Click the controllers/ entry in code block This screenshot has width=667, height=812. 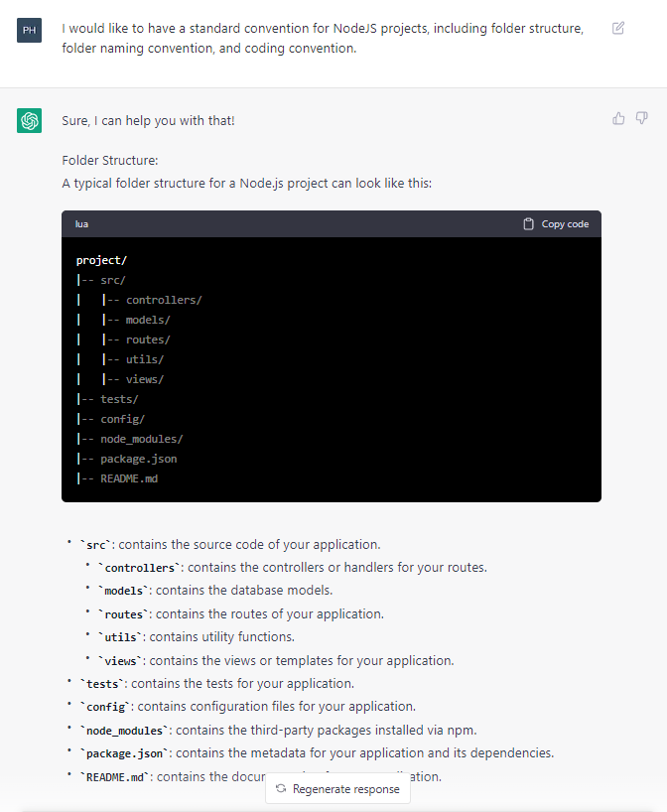point(164,300)
